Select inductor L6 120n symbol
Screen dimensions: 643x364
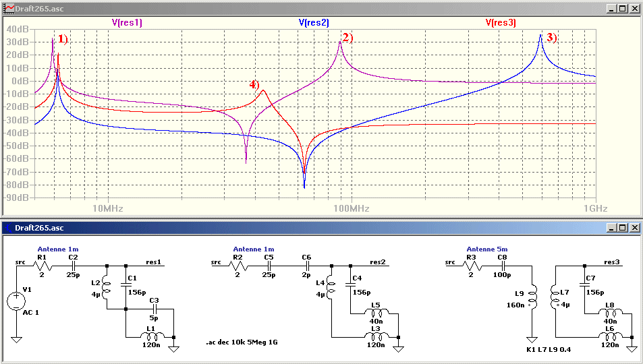(610, 336)
